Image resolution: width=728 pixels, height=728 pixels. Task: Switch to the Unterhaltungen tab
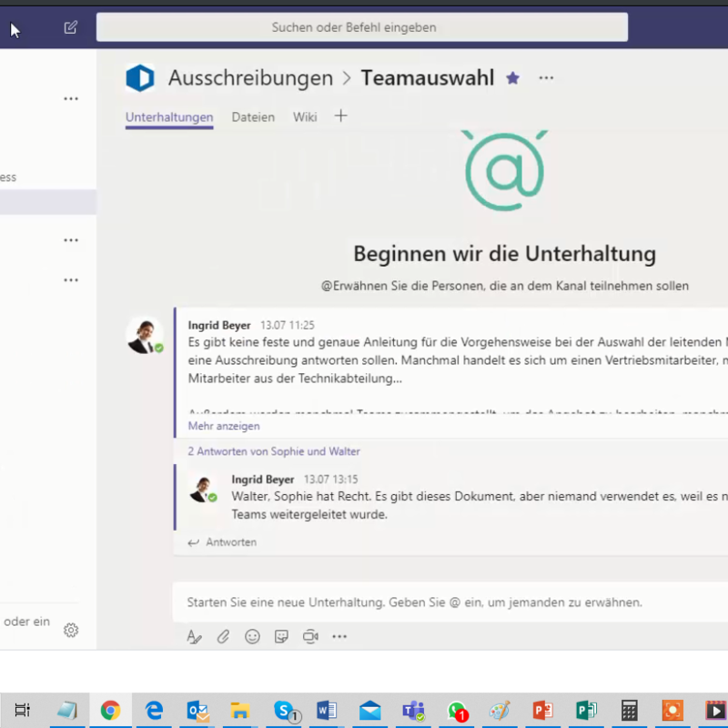[169, 117]
